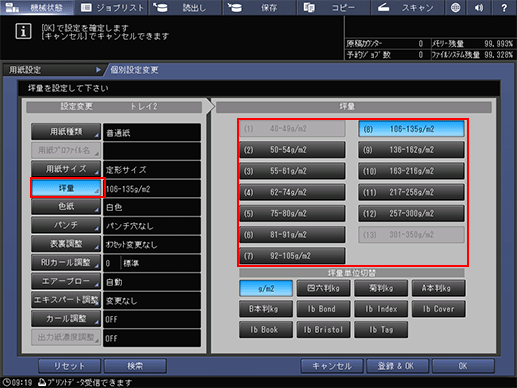517x388 pixels.
Task: Click the 普通紙 value field
Action: click(x=152, y=132)
